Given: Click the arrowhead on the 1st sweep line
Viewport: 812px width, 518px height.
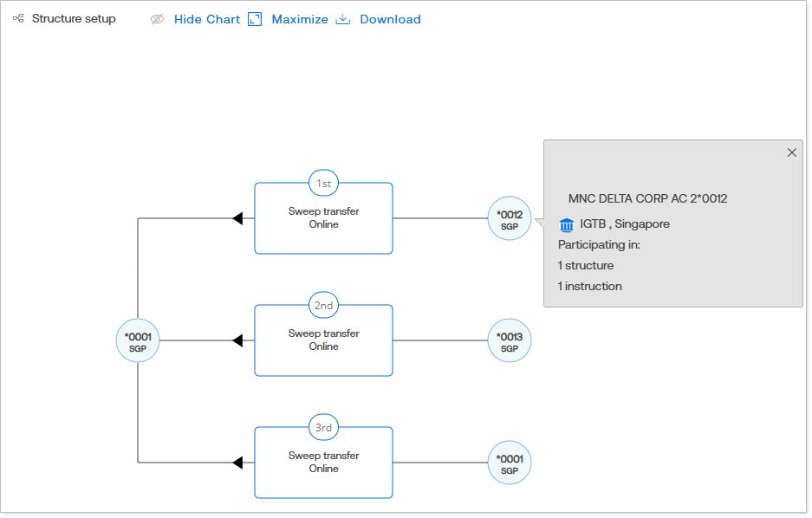Looking at the screenshot, I should tap(237, 218).
